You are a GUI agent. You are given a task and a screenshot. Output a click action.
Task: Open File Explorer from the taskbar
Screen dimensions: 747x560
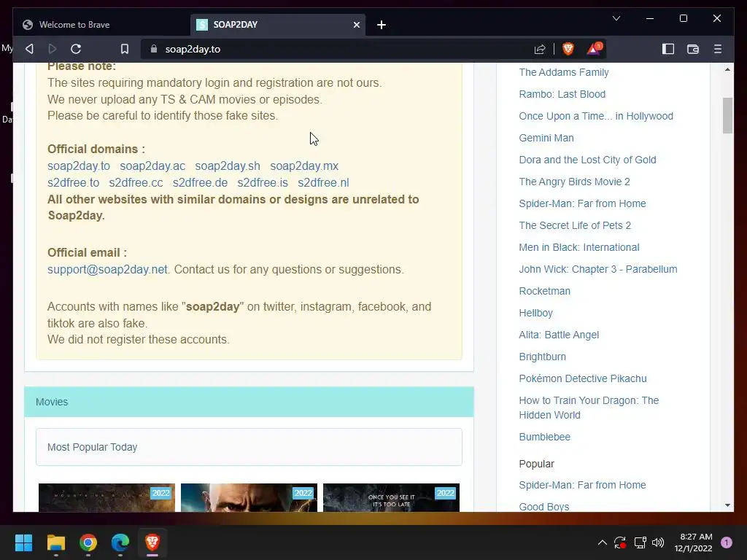click(x=55, y=542)
